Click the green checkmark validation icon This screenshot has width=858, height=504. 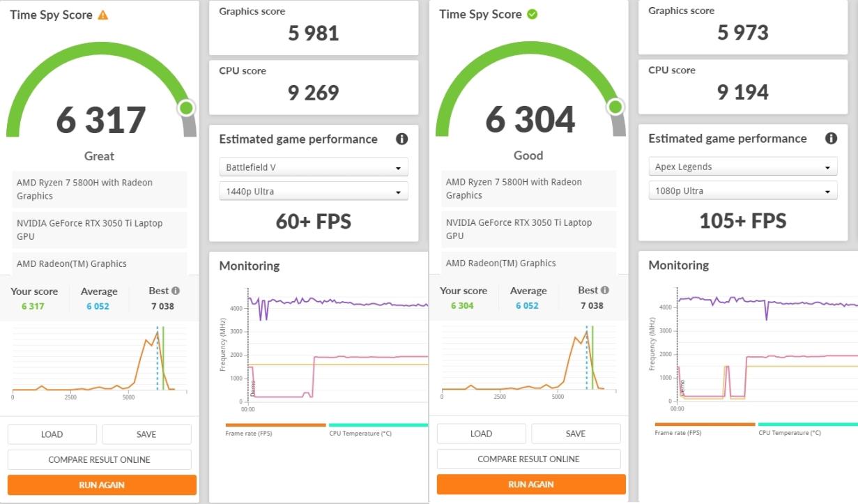(533, 14)
